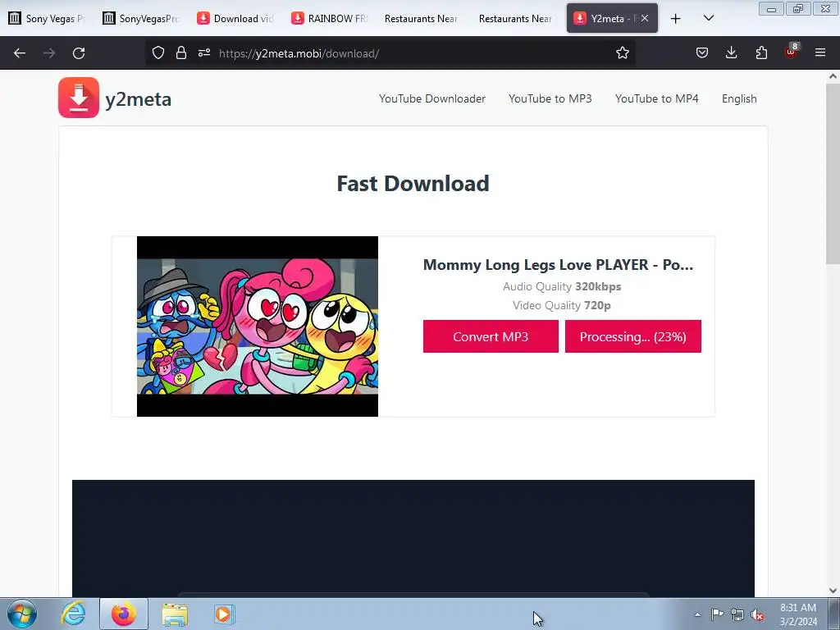Click the uBlock extension icon with badge 8
Image resolution: width=840 pixels, height=630 pixels.
tap(792, 52)
